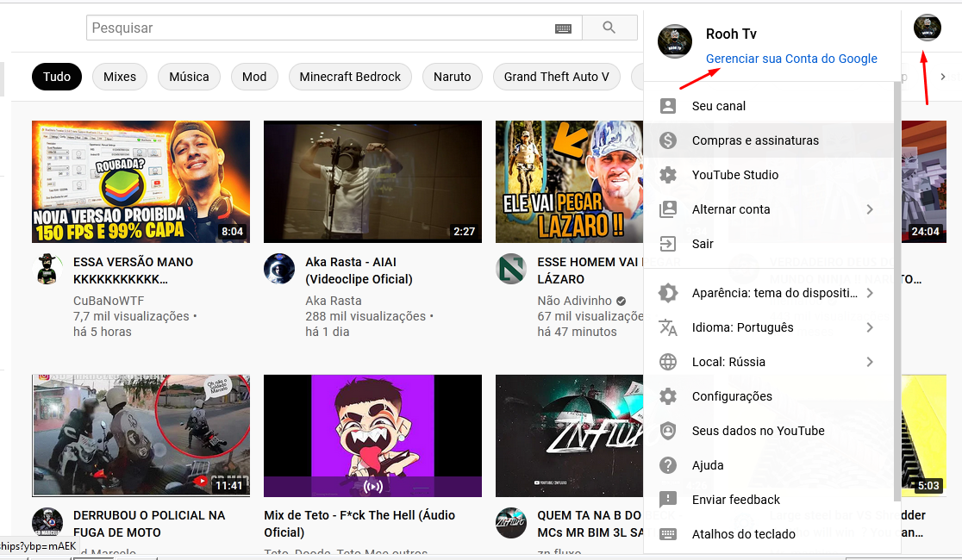Click the Rooh Tv avatar in the top corner
This screenshot has width=962, height=560.
click(927, 28)
